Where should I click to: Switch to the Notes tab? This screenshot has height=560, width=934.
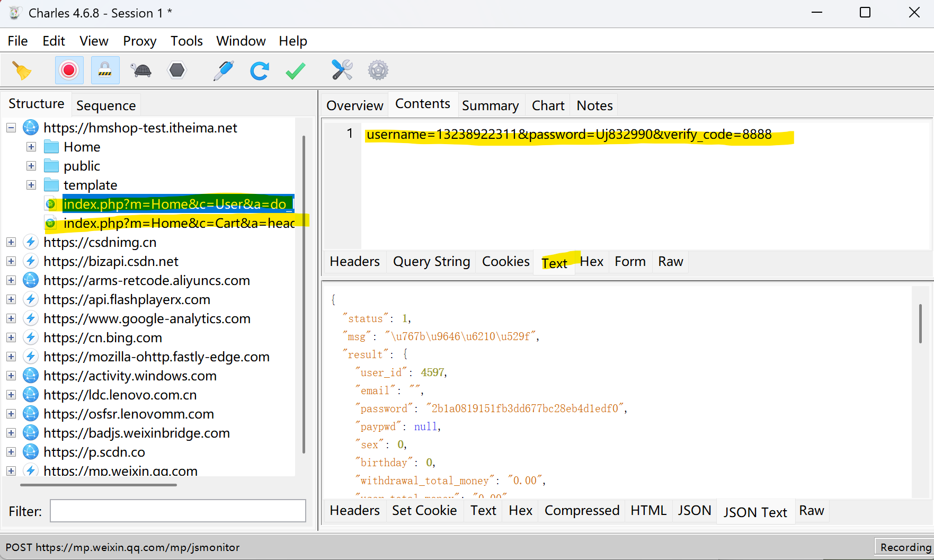click(x=595, y=105)
